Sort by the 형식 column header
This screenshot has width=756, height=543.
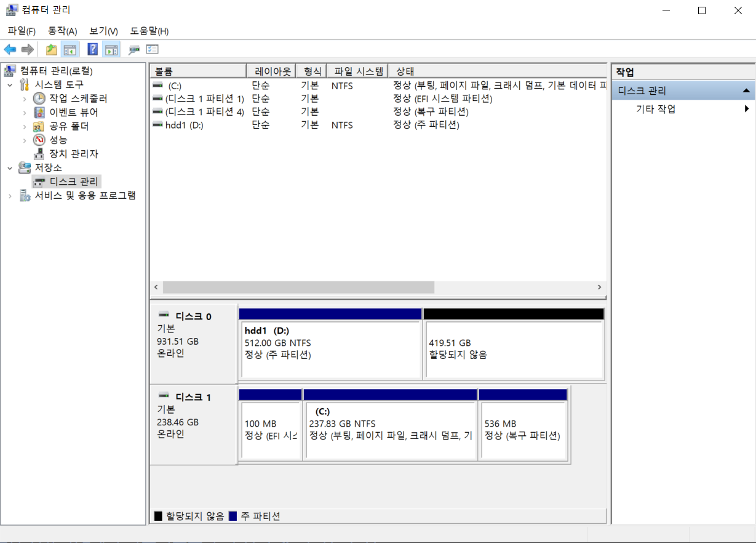click(x=311, y=71)
